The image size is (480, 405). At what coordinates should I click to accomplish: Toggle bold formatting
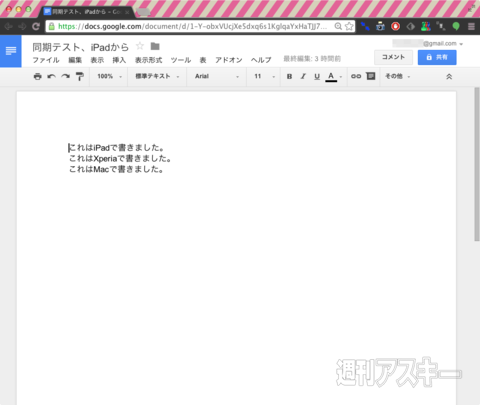pos(289,76)
